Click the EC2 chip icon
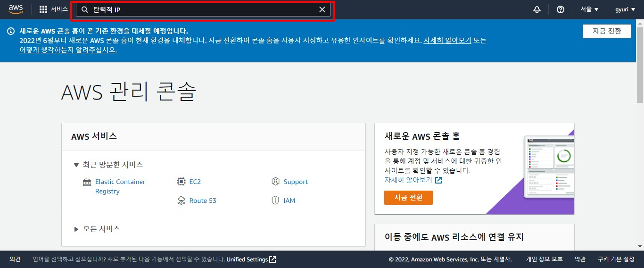The image size is (644, 268). coord(181,182)
